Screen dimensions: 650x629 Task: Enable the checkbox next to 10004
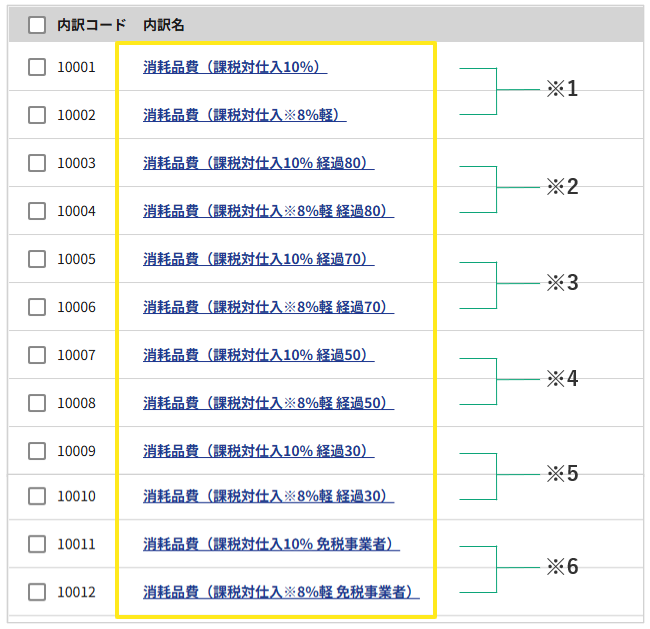pos(37,211)
